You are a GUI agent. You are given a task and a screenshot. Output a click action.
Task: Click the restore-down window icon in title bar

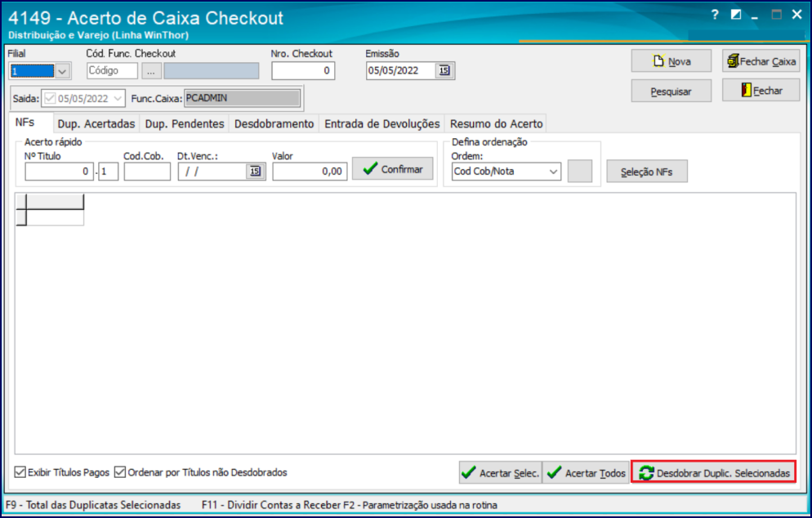click(736, 15)
